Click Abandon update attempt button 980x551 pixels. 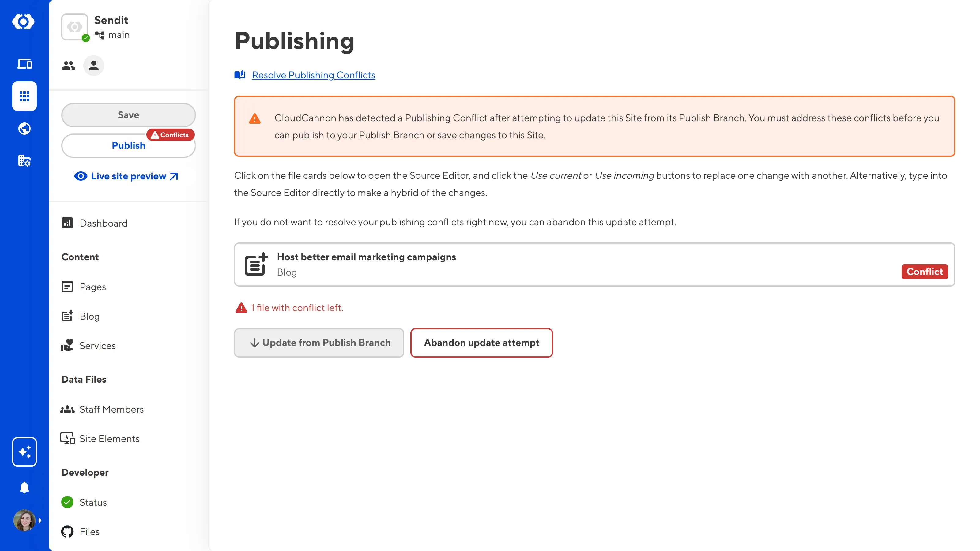pyautogui.click(x=481, y=343)
